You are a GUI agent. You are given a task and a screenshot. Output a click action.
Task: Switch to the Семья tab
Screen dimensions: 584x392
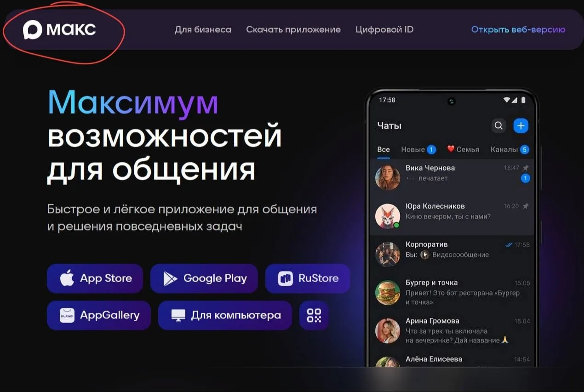pyautogui.click(x=463, y=149)
